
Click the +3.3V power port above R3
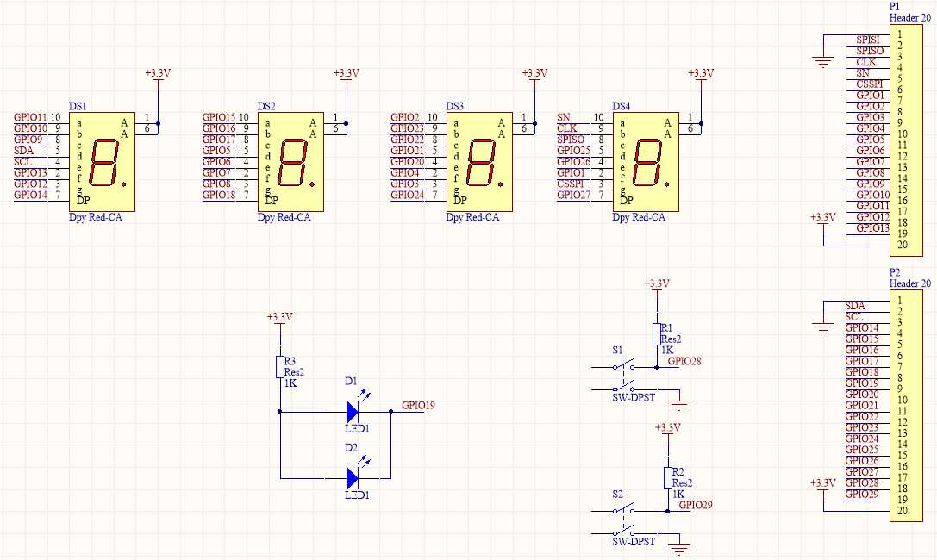pyautogui.click(x=279, y=318)
